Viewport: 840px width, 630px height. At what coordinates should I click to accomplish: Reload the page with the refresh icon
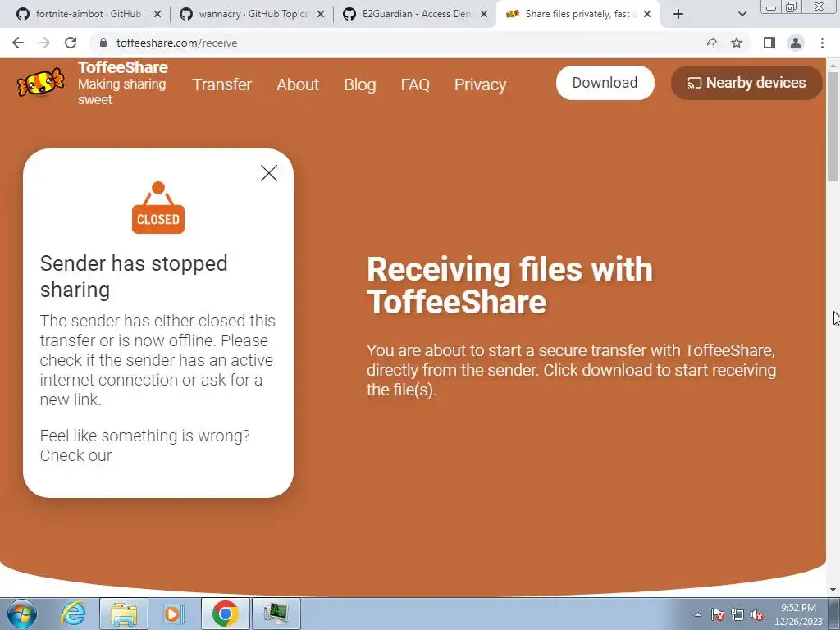pyautogui.click(x=71, y=43)
